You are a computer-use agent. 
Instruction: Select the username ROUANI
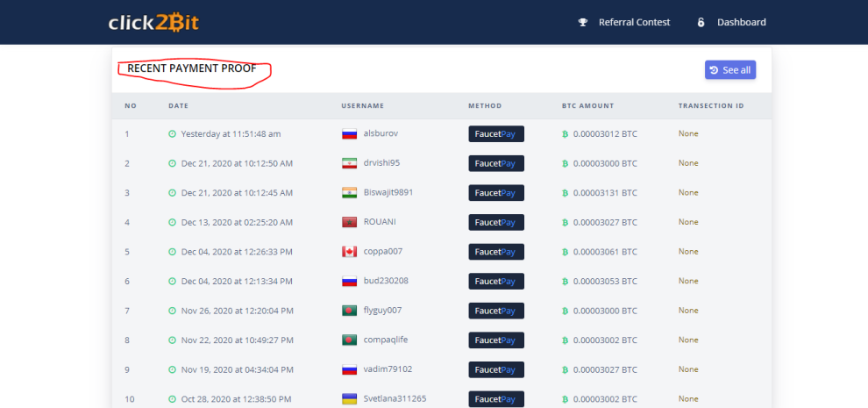[380, 222]
